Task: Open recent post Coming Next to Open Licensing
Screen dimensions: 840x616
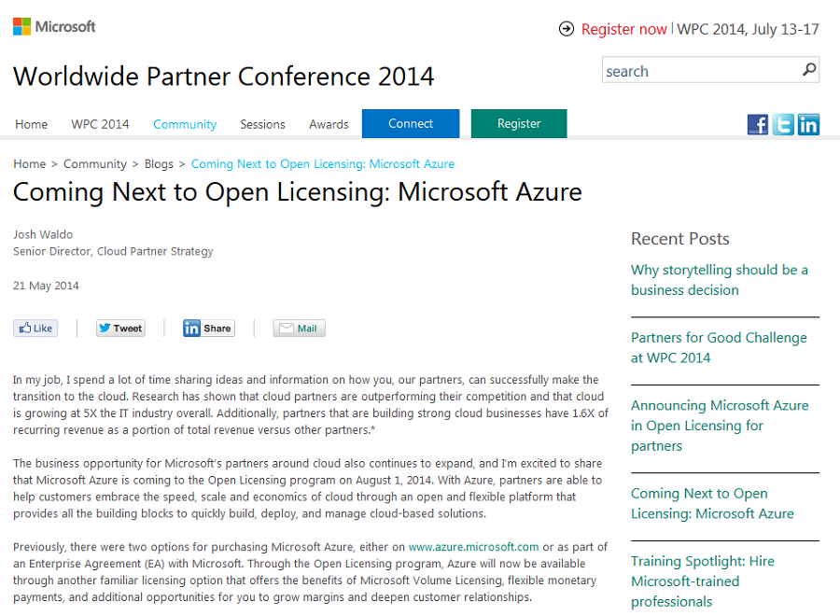Action: [x=712, y=503]
